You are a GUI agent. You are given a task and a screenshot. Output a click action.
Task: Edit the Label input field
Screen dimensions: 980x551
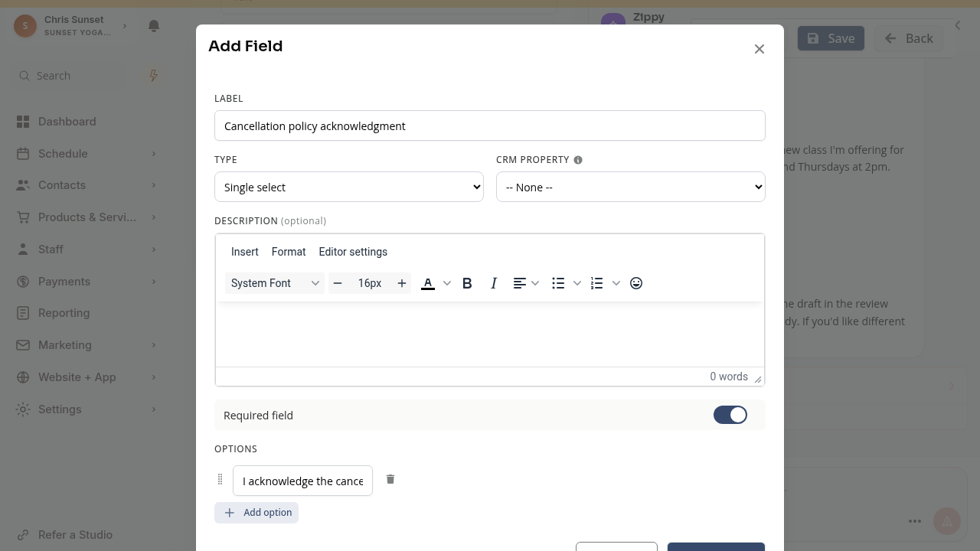(x=490, y=126)
